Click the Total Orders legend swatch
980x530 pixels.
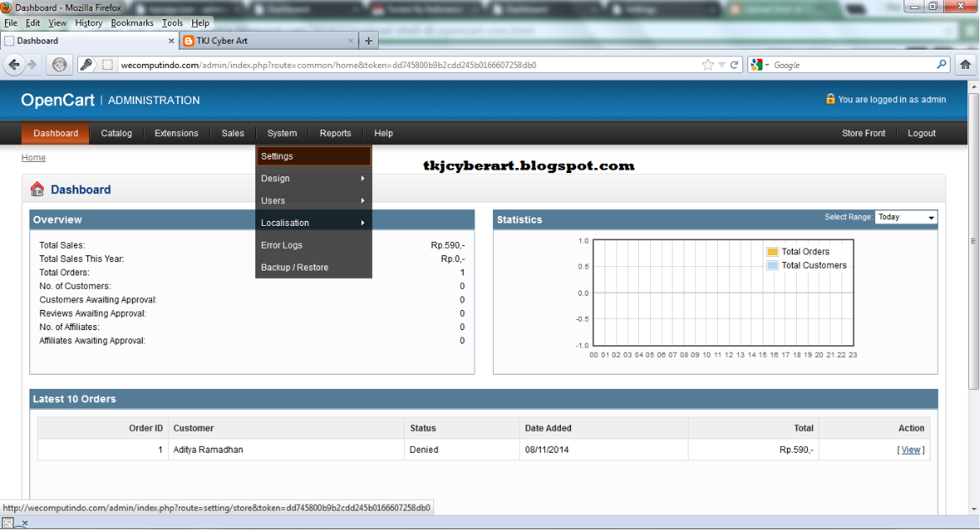coord(772,251)
